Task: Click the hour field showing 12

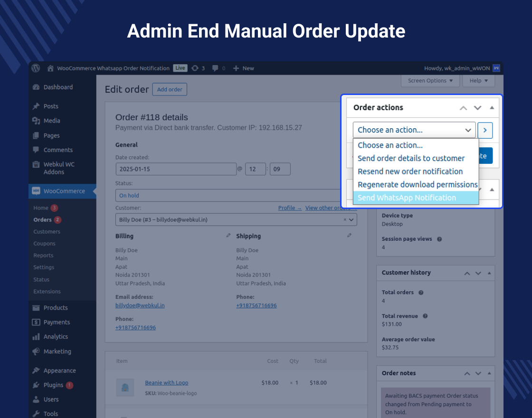Action: [255, 169]
